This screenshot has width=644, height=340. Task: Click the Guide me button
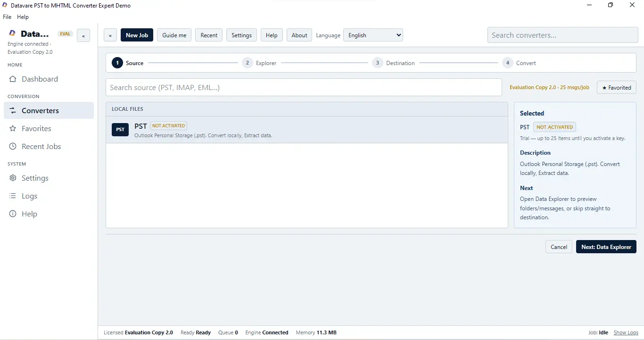pos(174,35)
